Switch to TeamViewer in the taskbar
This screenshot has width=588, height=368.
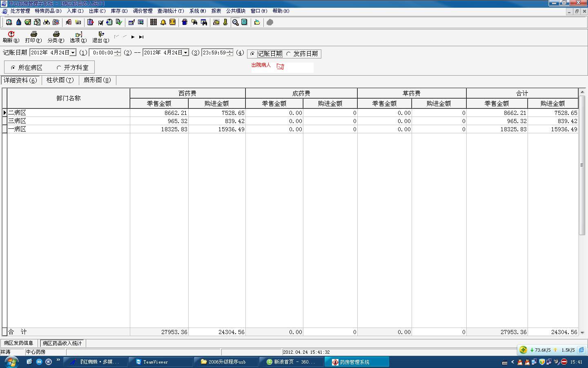160,362
